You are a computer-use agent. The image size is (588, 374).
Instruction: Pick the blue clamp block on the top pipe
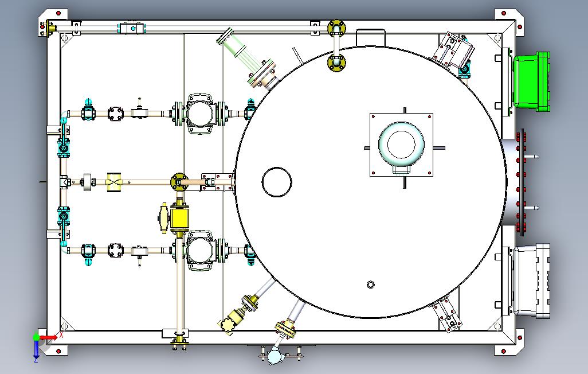coord(133,28)
